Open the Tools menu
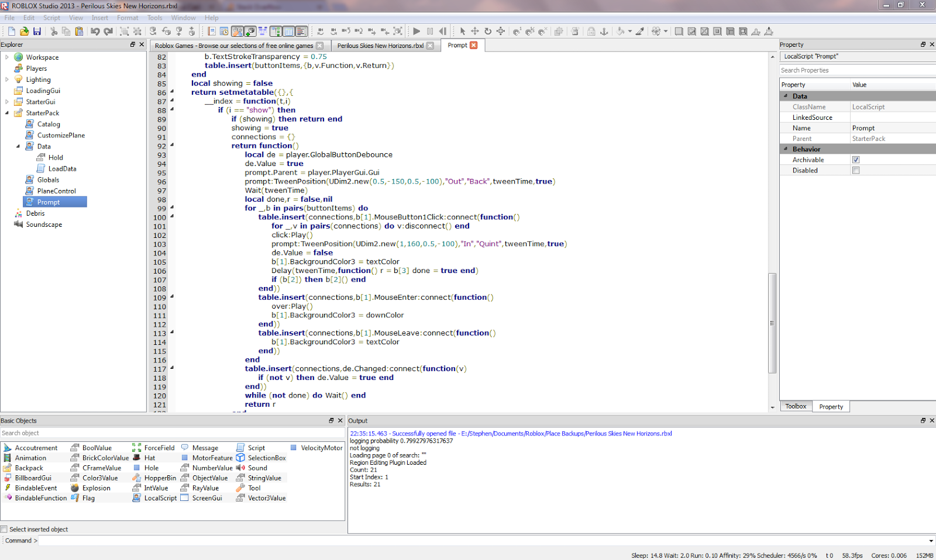Viewport: 936px width, 560px height. coord(154,18)
